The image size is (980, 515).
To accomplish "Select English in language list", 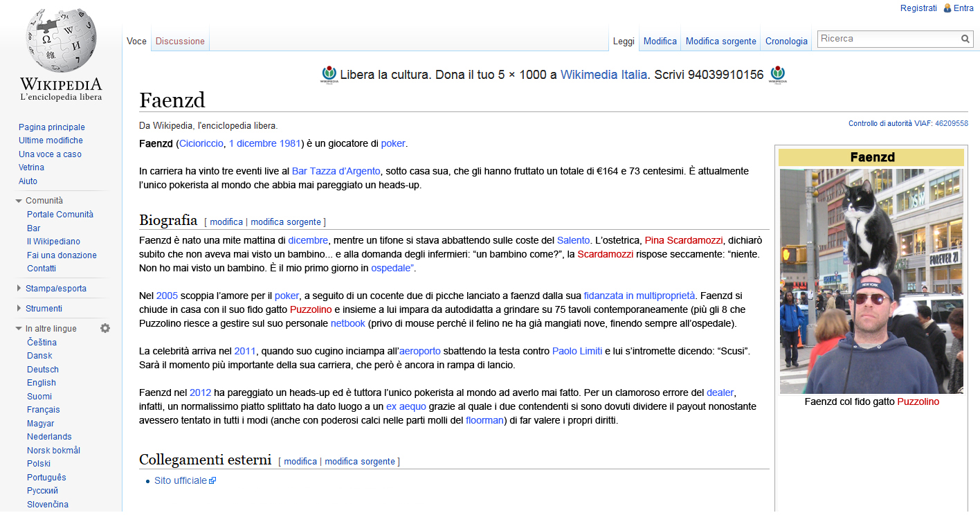I will 42,383.
